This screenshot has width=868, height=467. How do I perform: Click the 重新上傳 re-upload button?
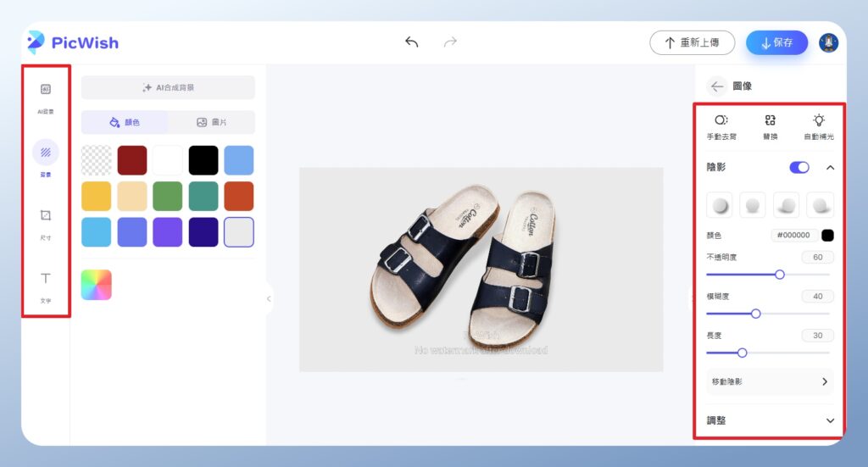point(692,42)
